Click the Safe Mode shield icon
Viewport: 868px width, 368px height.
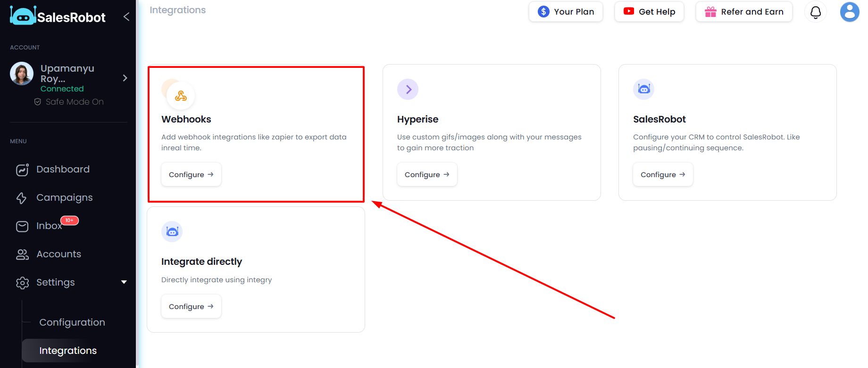coord(38,102)
